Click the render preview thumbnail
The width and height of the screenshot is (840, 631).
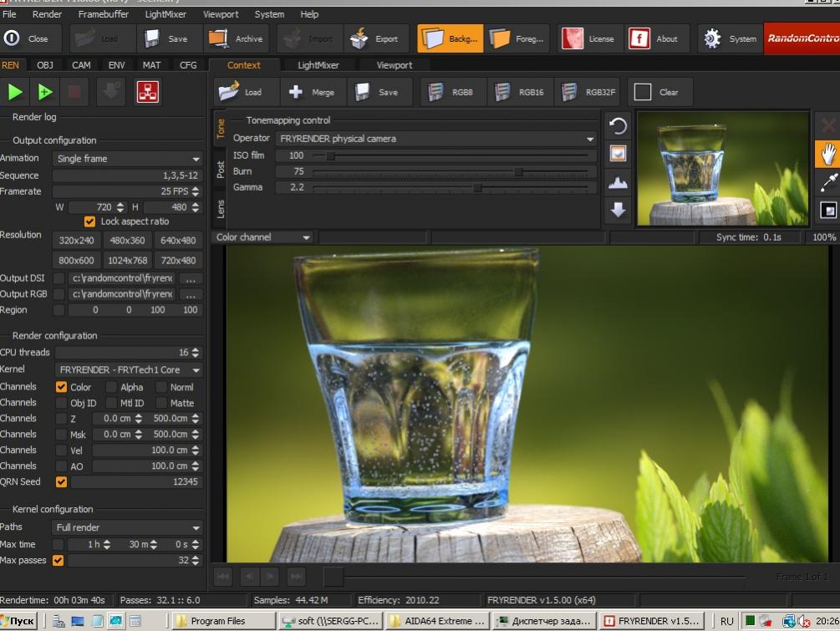tap(723, 168)
